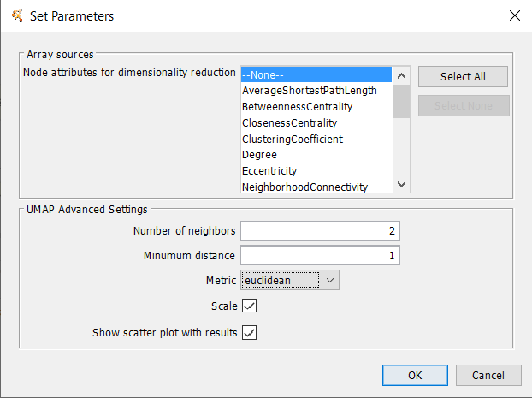Toggle the Scale checkbox

coord(250,306)
